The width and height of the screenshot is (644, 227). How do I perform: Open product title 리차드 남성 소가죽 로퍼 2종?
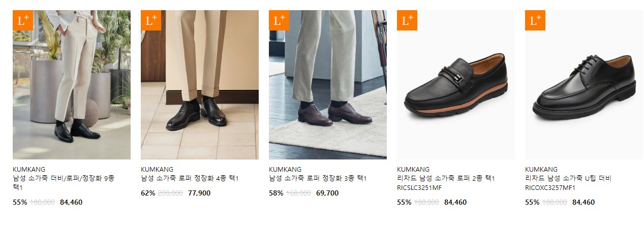click(446, 179)
